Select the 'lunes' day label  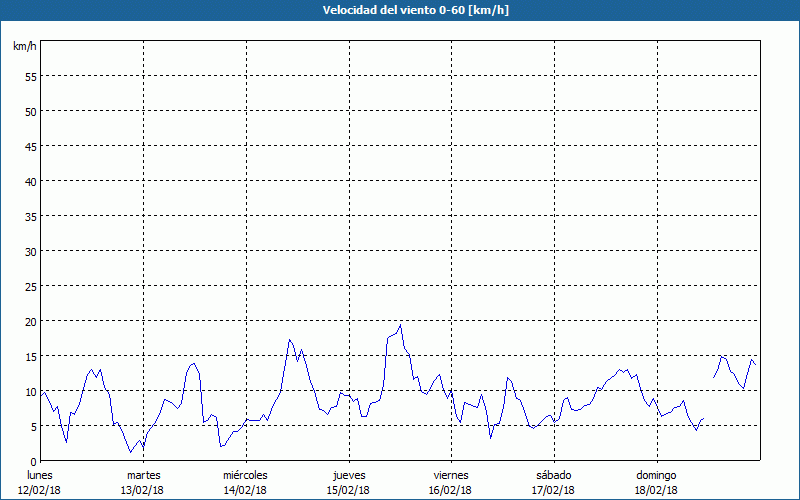[x=40, y=475]
